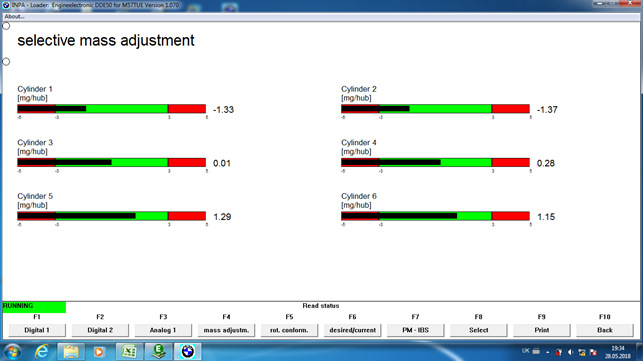Open the Action Center flag icon

pyautogui.click(x=593, y=352)
